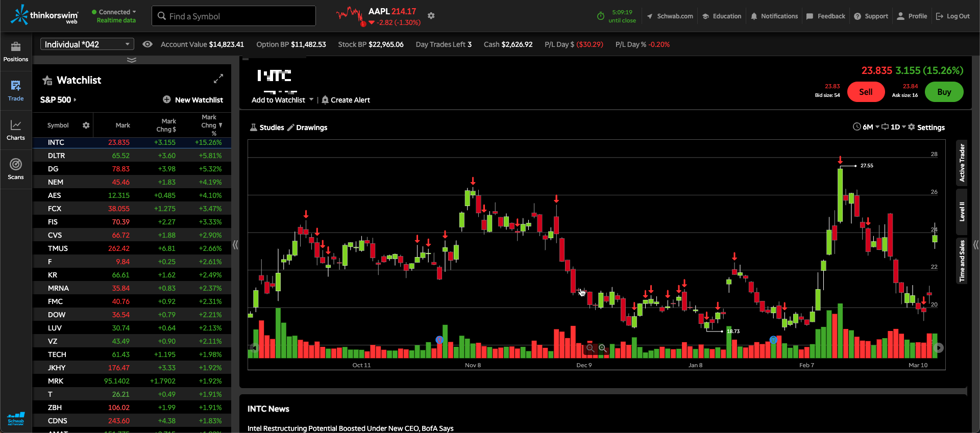Click the watchlist column settings gear
This screenshot has width=980, height=433.
(86, 125)
